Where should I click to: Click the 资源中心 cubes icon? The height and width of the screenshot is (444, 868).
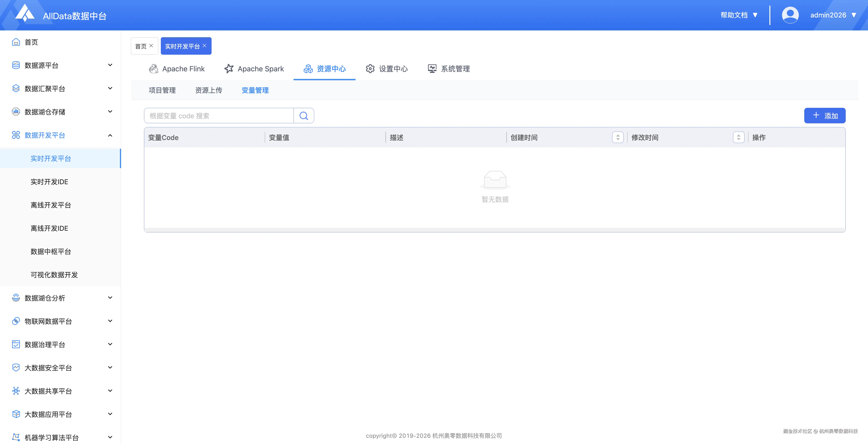(x=308, y=69)
